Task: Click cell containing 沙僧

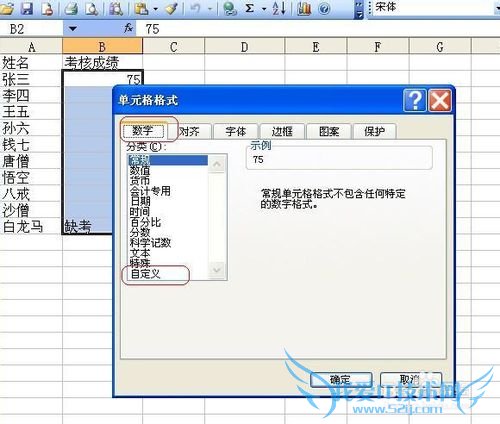Action: point(31,210)
